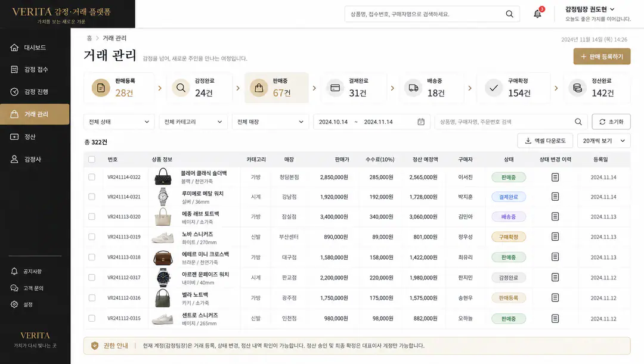Click the 결제완료 card stage icon
Viewport: 644px width, 364px height.
[x=335, y=88]
